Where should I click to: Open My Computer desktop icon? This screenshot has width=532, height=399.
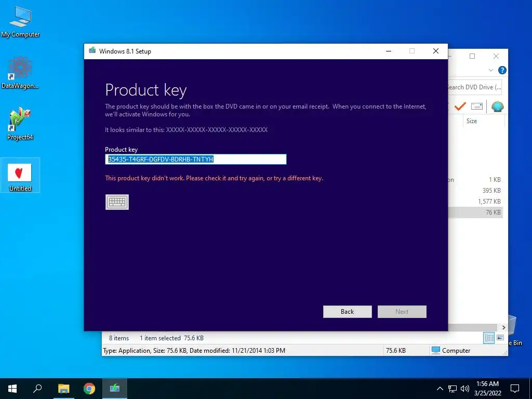click(20, 22)
